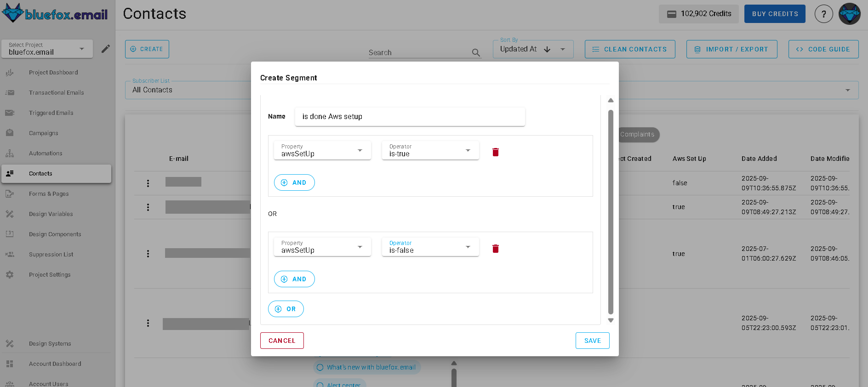
Task: Click the Date Added column header
Action: pos(759,159)
